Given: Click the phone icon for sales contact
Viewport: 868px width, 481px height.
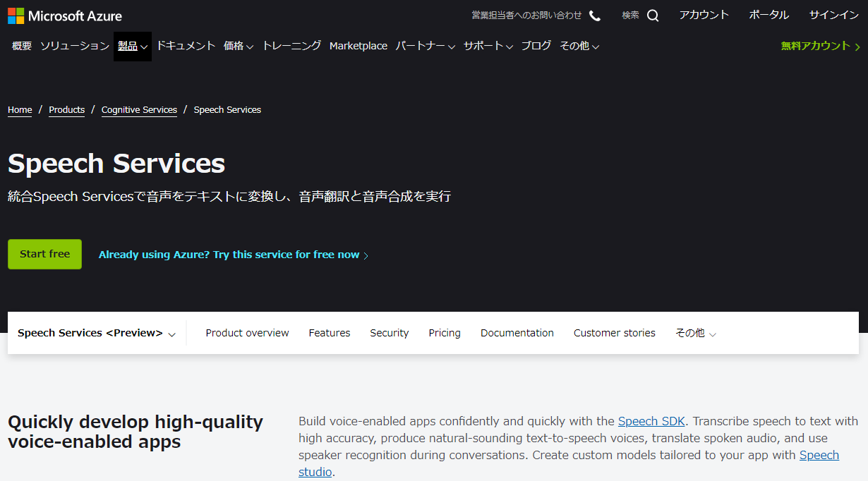Looking at the screenshot, I should [x=595, y=16].
